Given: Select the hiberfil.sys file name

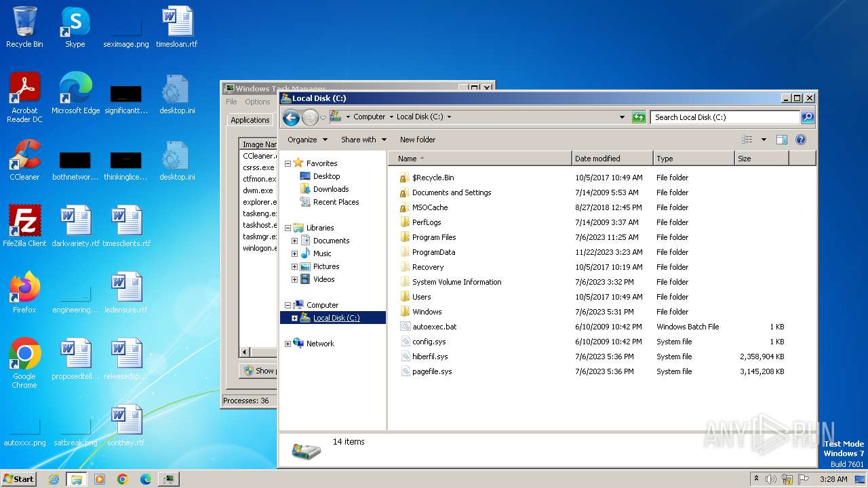Looking at the screenshot, I should [x=430, y=357].
